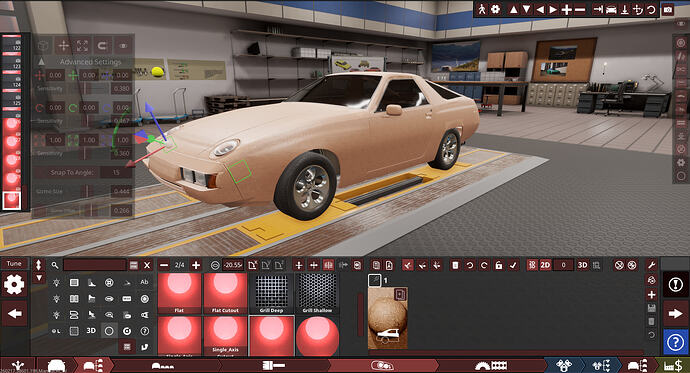Select the 3D fixture category icon

91,330
